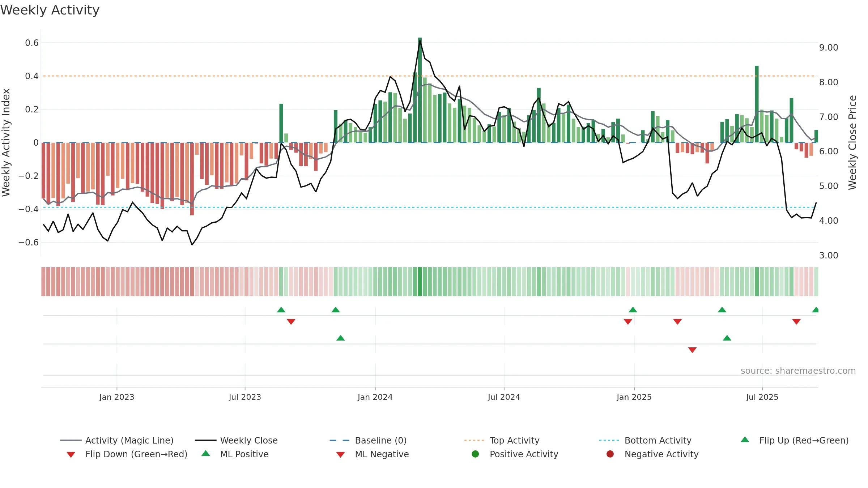Click the Weekly Close Price axis title
The height and width of the screenshot is (488, 868).
pyautogui.click(x=852, y=142)
